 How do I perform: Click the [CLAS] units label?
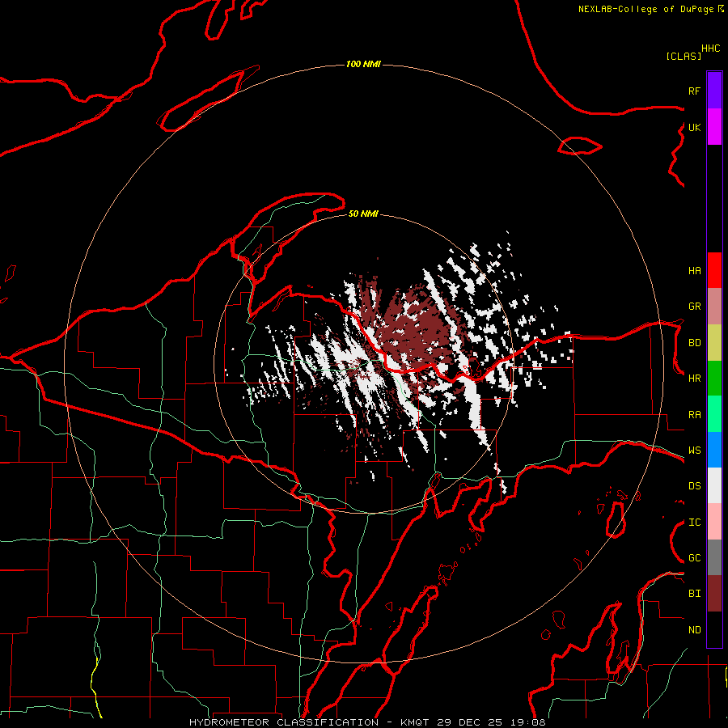point(684,56)
